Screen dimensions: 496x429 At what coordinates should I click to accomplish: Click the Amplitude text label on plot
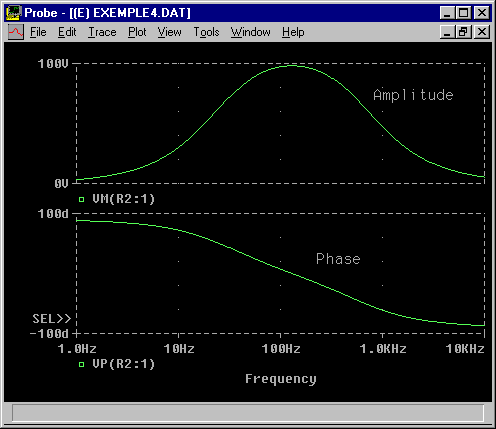tap(413, 95)
